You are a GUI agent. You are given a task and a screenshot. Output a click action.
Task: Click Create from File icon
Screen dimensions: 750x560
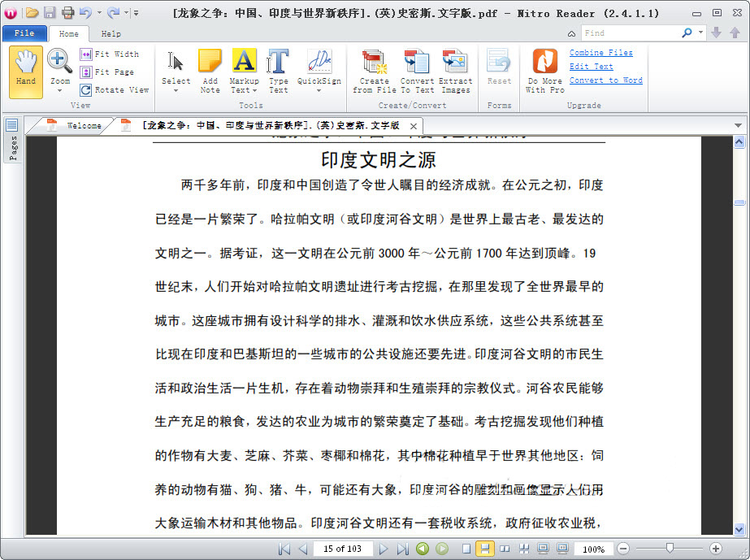[x=374, y=69]
